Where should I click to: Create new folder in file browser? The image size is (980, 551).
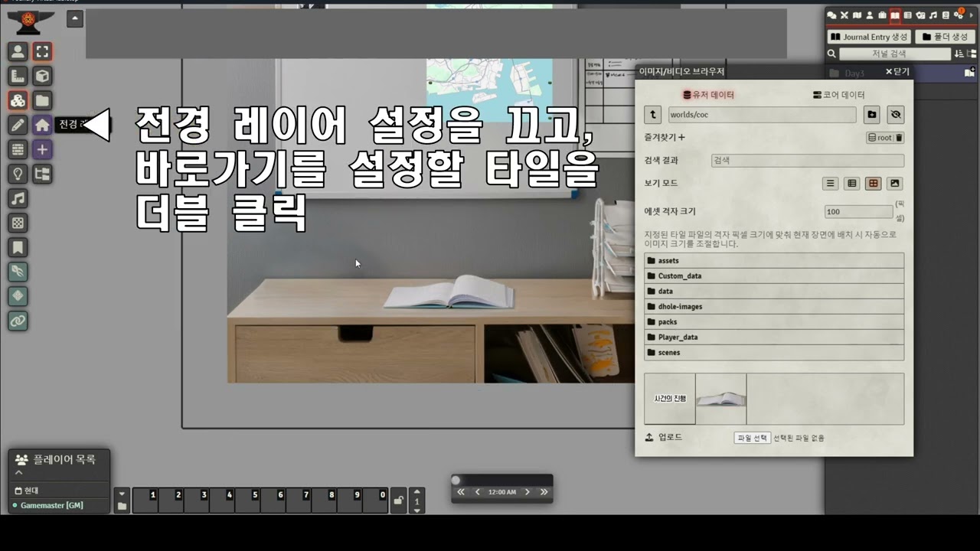pos(872,115)
